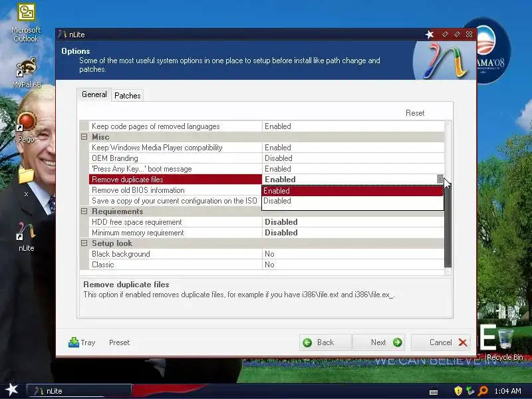The width and height of the screenshot is (532, 399).
Task: Select the General tab
Action: point(94,94)
